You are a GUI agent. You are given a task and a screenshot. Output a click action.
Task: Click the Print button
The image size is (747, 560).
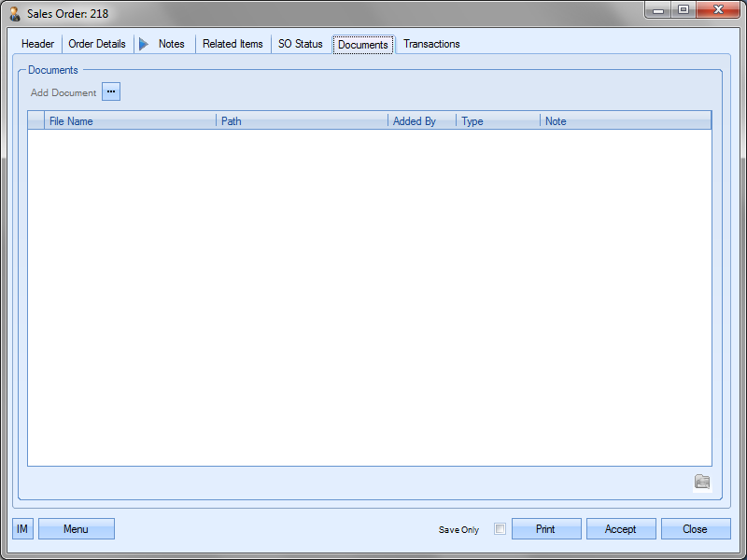click(x=546, y=528)
